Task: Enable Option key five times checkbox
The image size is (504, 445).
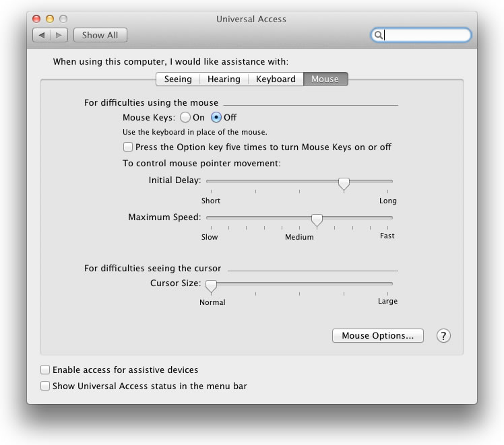Action: pos(128,147)
